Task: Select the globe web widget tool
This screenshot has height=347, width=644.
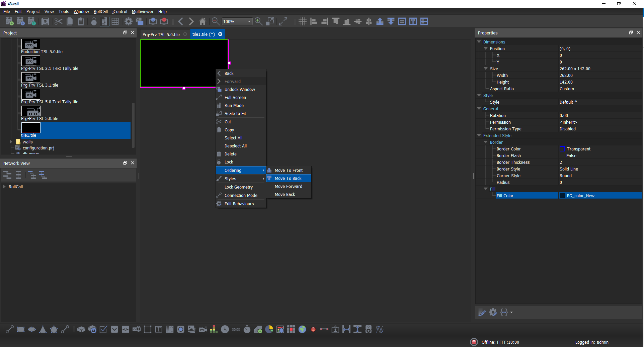Action: pyautogui.click(x=302, y=329)
